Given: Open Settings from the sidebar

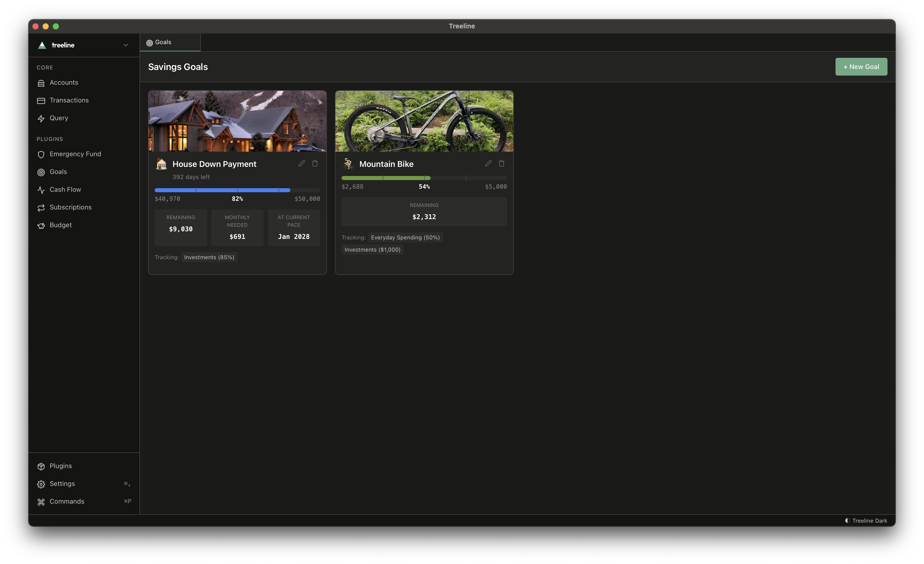Looking at the screenshot, I should (x=62, y=484).
